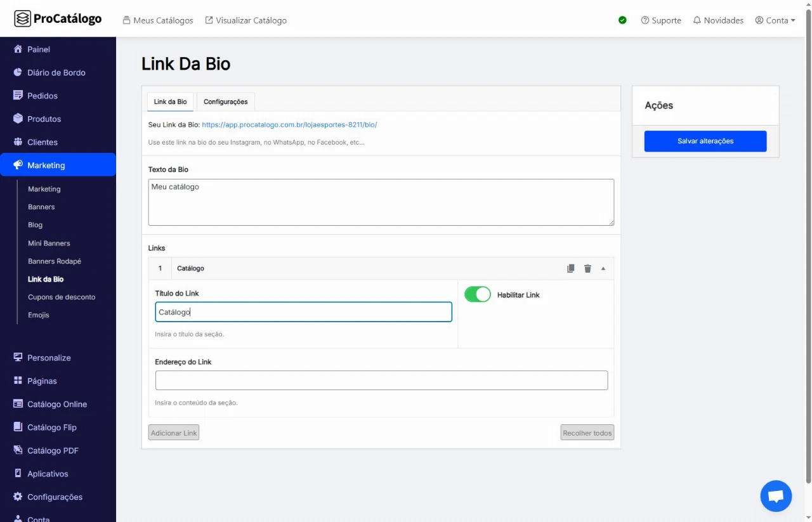Click the ProCatálogo logo
Screen dimensions: 812x522
point(58,19)
